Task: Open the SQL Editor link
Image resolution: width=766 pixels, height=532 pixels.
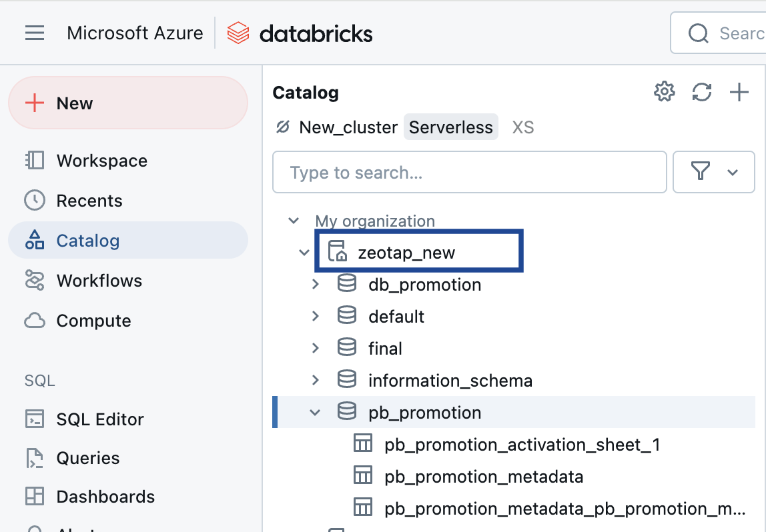Action: coord(100,419)
